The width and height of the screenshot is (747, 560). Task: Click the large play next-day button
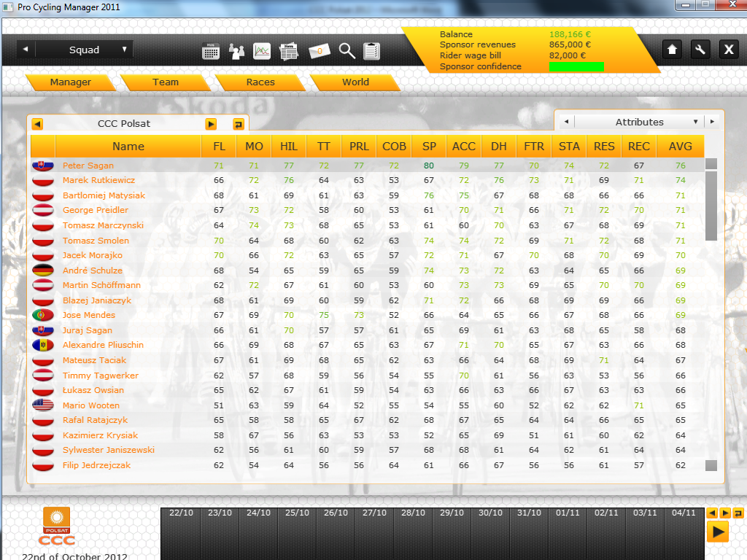click(718, 532)
